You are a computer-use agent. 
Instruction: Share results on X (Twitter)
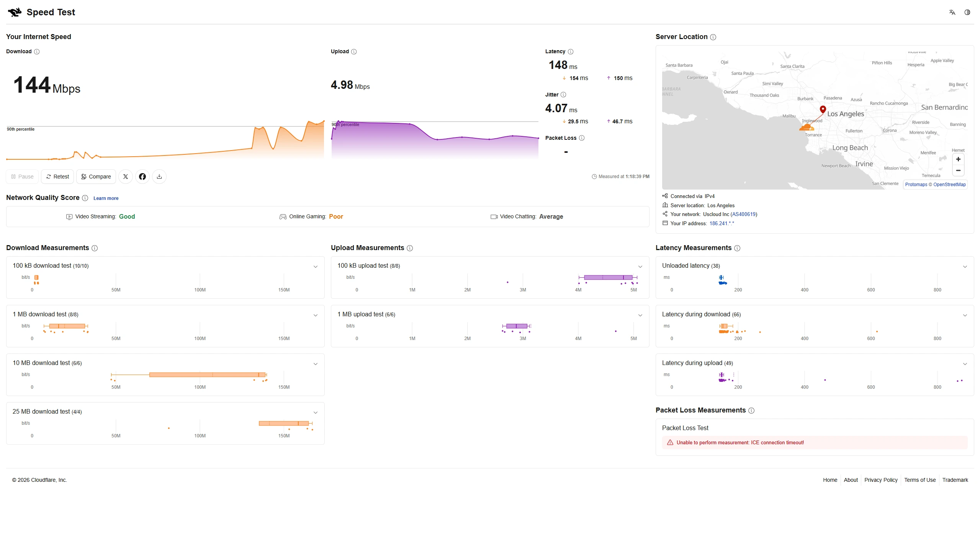[x=126, y=177]
